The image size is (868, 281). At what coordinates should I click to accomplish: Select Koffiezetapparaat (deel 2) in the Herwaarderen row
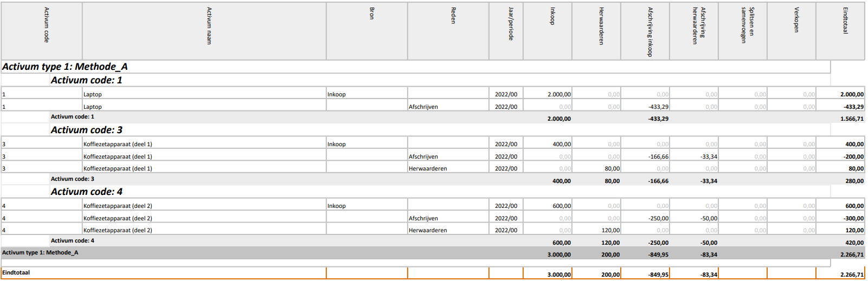tap(118, 230)
